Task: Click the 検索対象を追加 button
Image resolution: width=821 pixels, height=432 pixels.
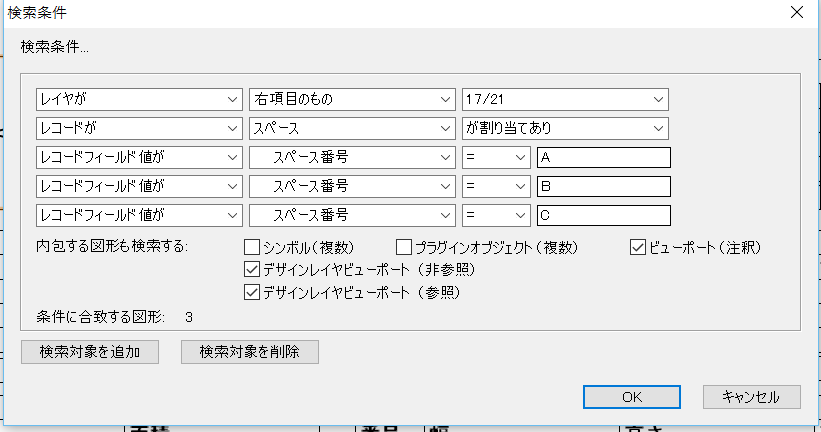Action: click(90, 352)
